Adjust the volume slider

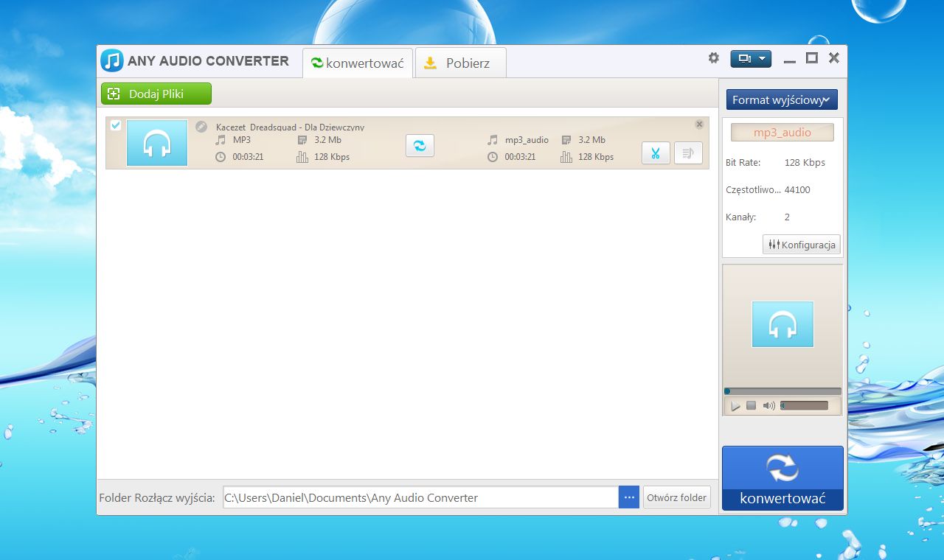[x=804, y=405]
